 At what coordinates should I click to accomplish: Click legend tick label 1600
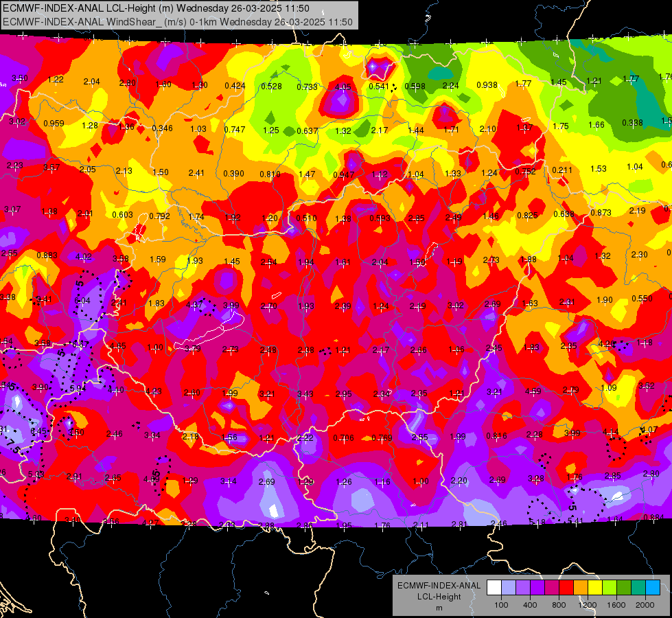point(616,605)
